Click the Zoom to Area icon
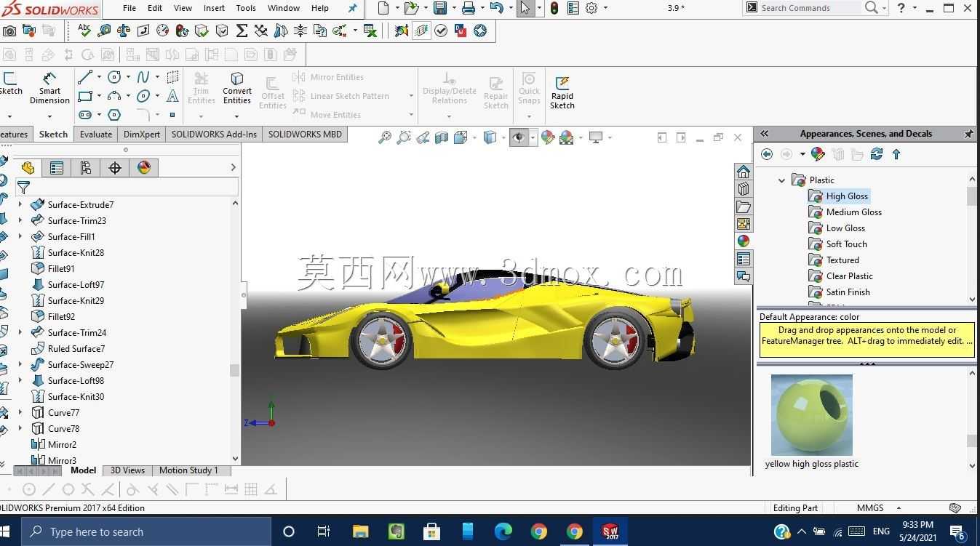 click(404, 137)
